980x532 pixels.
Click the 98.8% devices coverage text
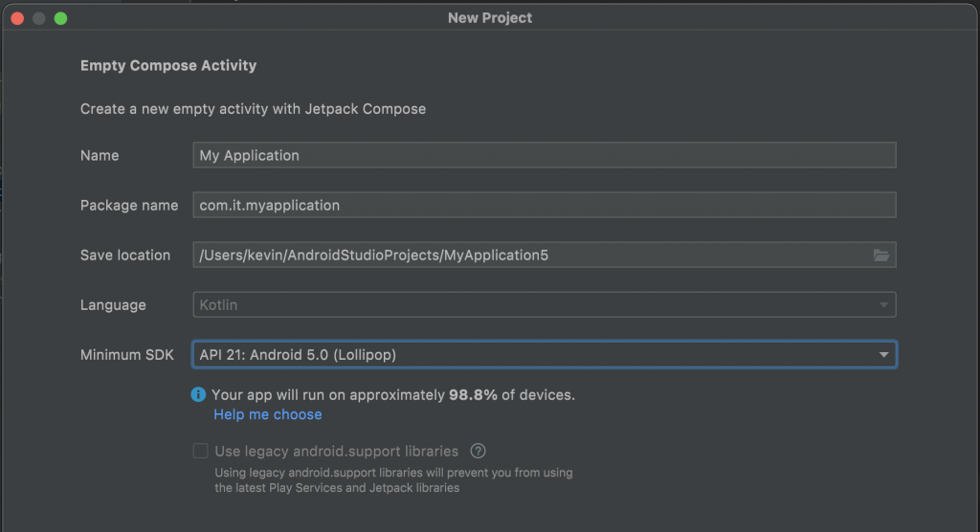pos(473,394)
